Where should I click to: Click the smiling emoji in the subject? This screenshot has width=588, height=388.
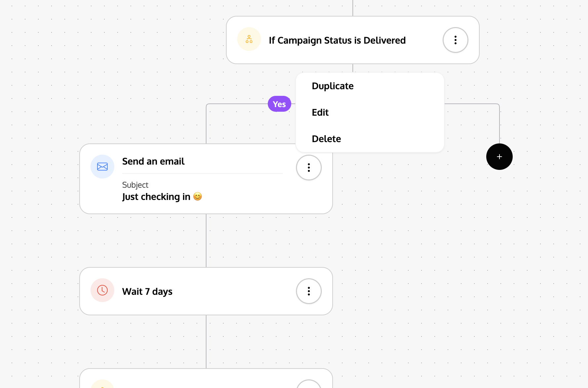click(198, 196)
